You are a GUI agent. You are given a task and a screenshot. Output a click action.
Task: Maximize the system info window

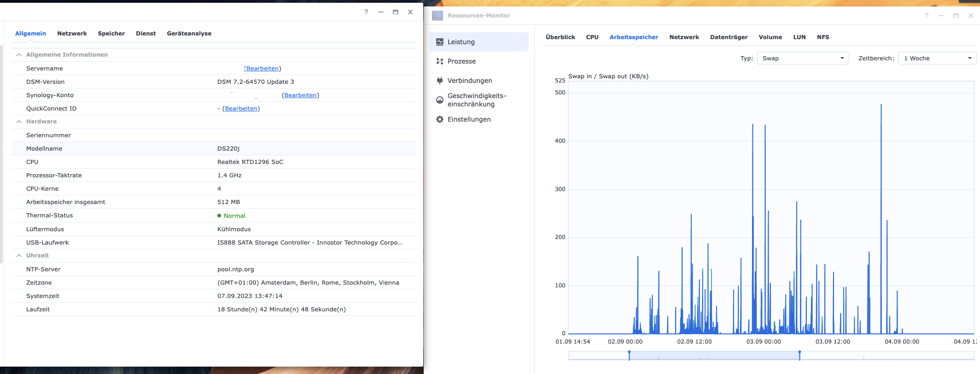[x=396, y=12]
